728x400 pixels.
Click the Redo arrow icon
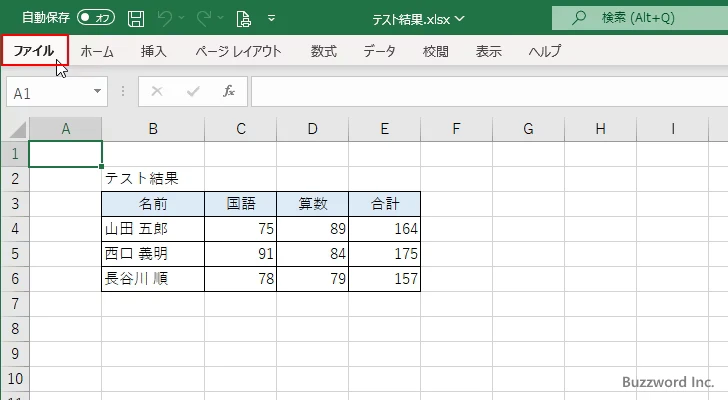tap(203, 18)
